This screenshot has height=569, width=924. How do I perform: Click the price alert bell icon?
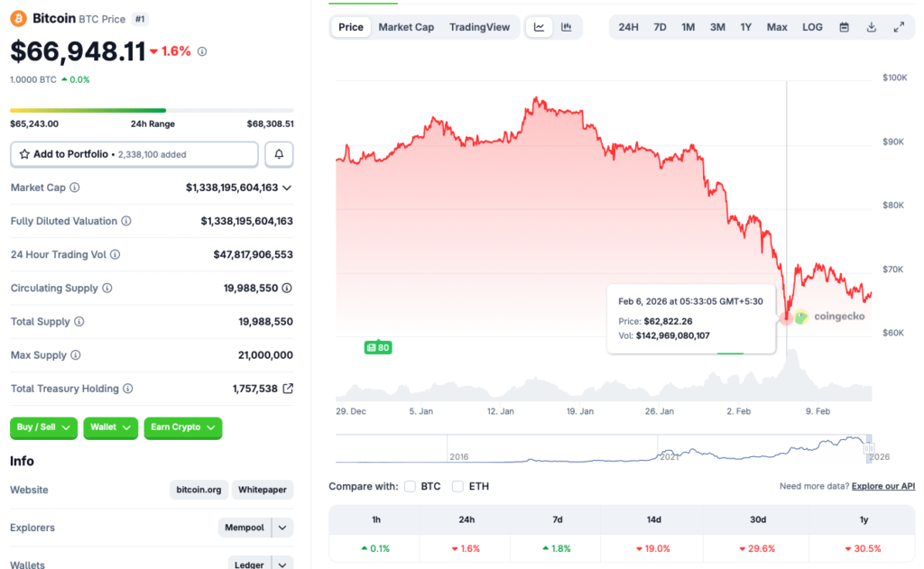coord(279,154)
